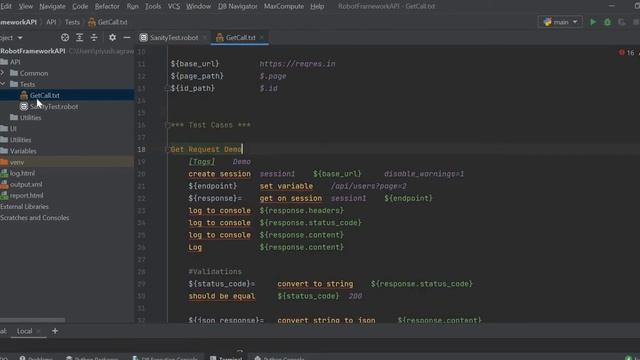
Task: Open the Tools menu
Action: (153, 6)
